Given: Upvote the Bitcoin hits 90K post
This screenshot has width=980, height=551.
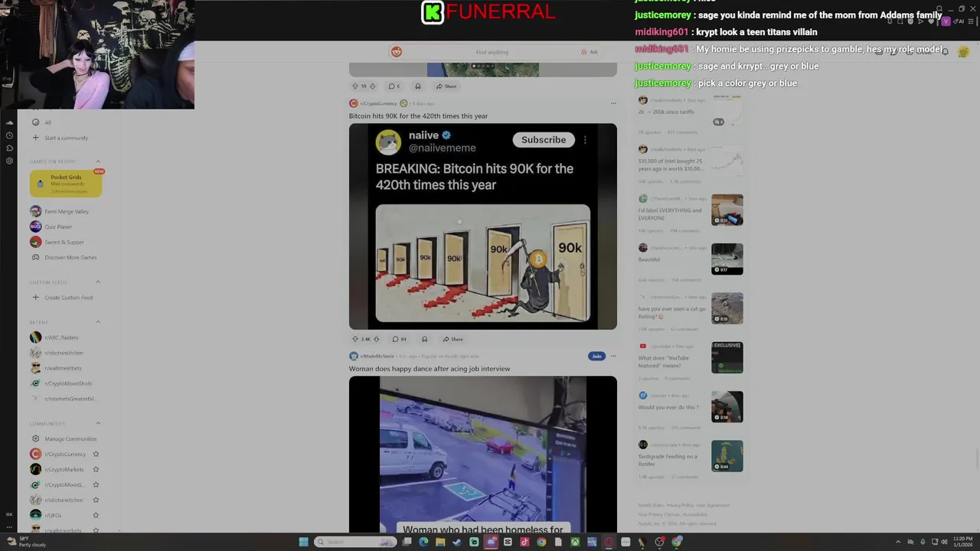Looking at the screenshot, I should [x=354, y=339].
